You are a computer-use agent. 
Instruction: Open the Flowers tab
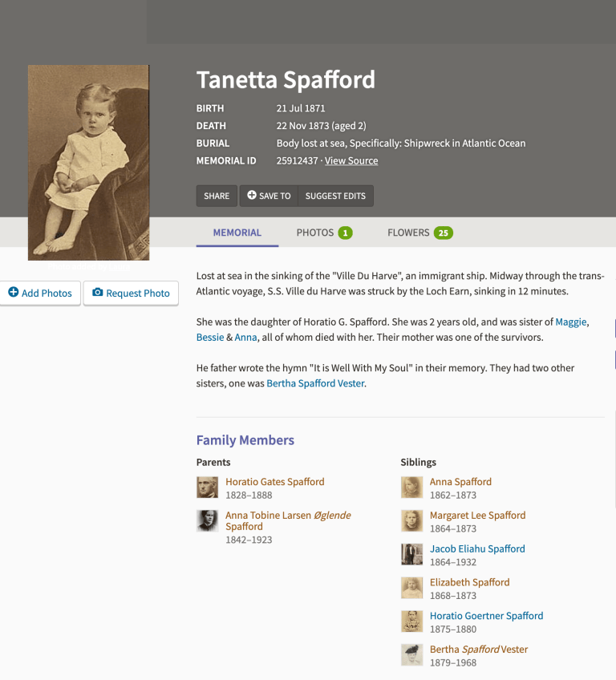click(x=419, y=233)
